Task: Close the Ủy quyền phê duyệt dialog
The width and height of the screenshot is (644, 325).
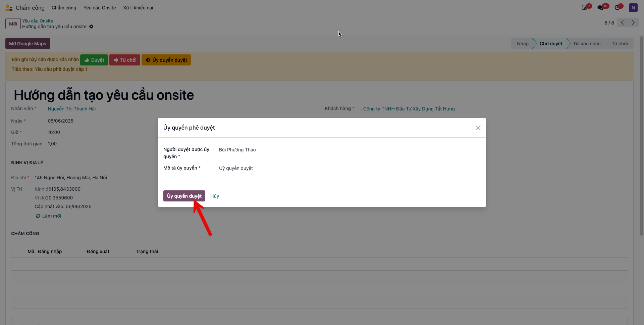Action: point(478,128)
